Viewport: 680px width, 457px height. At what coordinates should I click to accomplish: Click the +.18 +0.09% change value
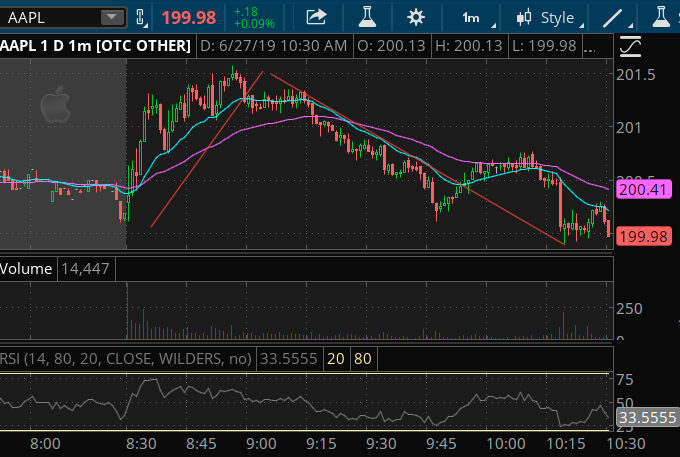tap(254, 18)
